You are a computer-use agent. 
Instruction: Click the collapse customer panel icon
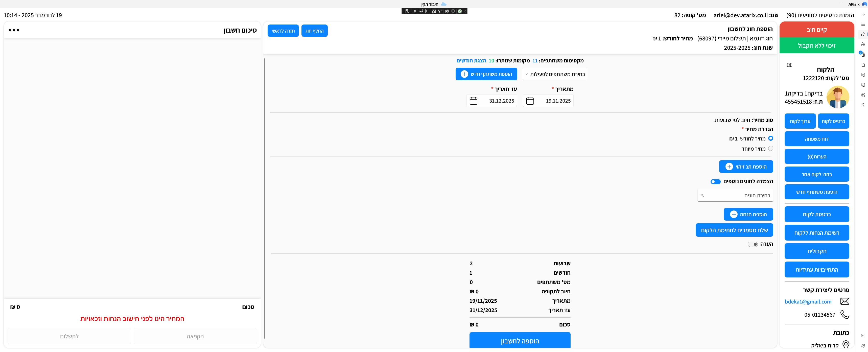[789, 65]
